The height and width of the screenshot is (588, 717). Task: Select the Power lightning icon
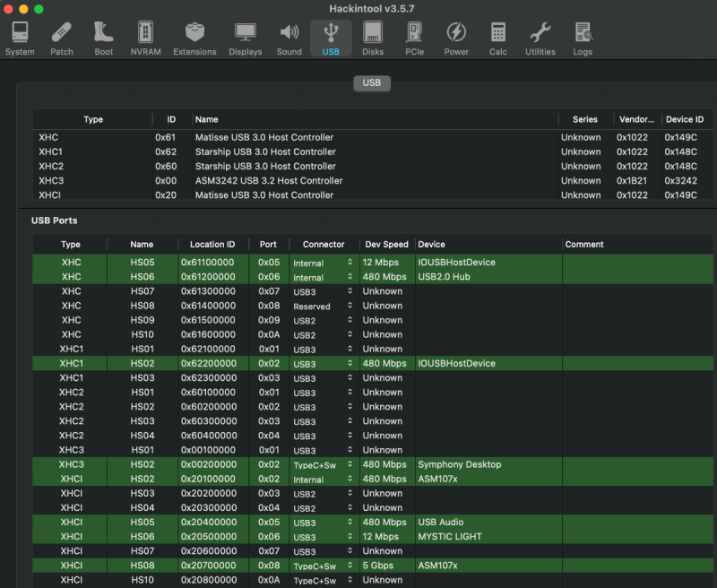point(456,38)
